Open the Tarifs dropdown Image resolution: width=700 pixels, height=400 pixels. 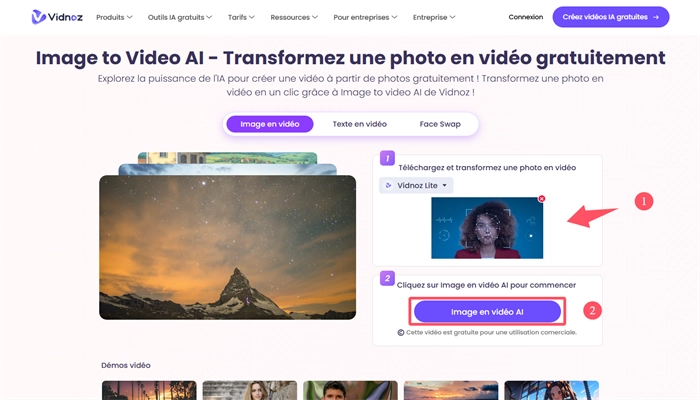241,17
